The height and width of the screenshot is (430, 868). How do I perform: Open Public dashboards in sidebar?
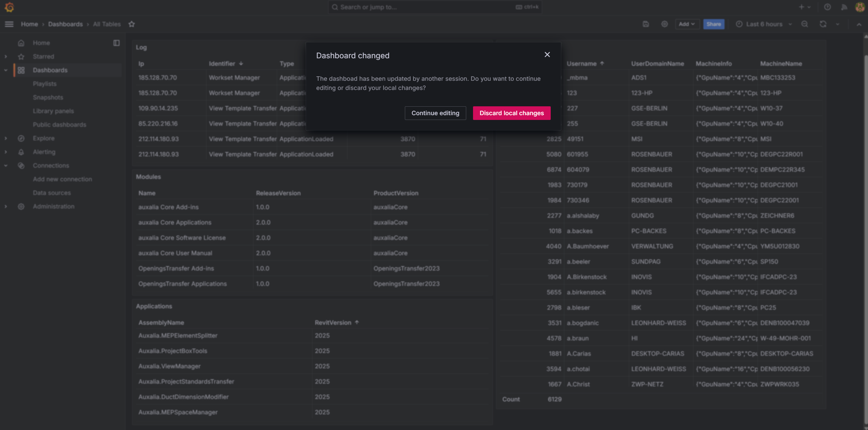[59, 125]
